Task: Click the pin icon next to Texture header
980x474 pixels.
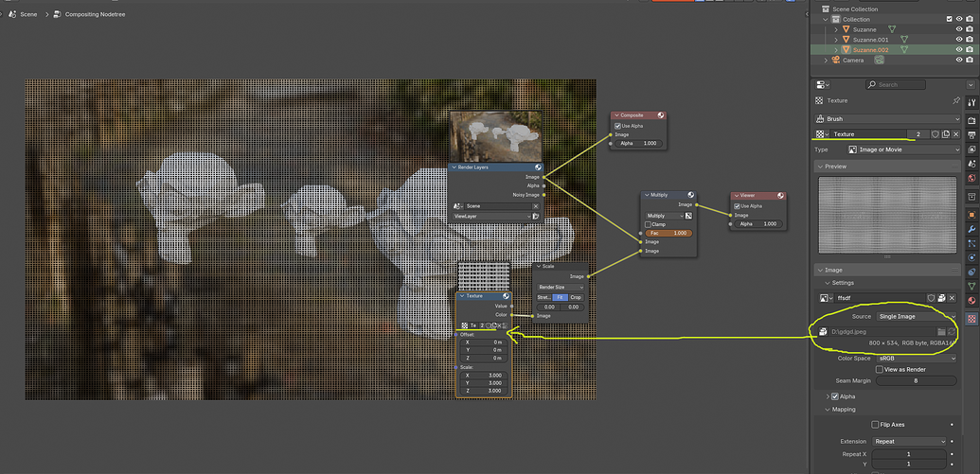Action: pyautogui.click(x=955, y=100)
